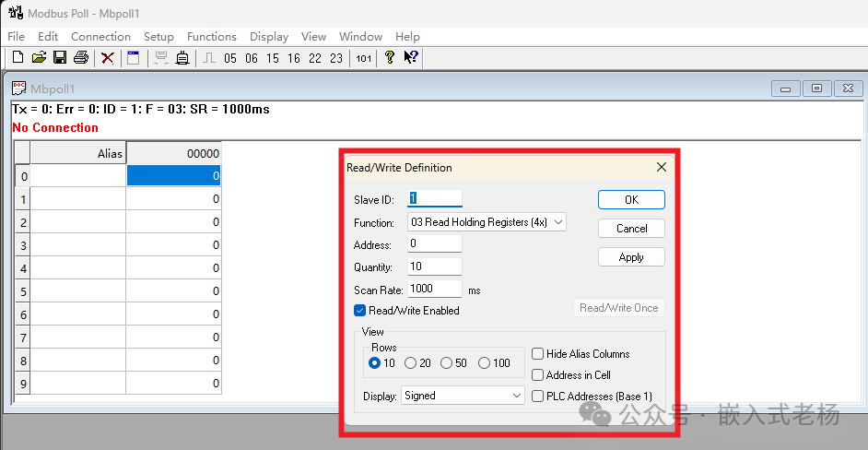
Task: Toggle the Read/Write Enabled checkbox
Action: point(359,311)
